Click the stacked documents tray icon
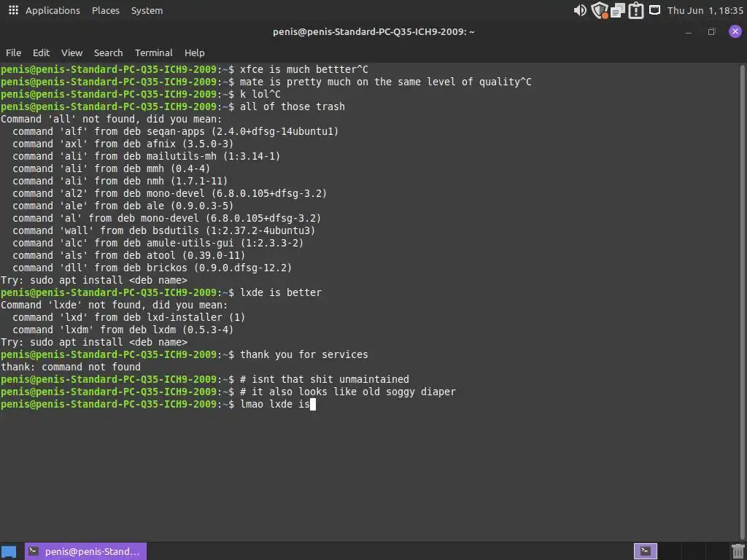747x560 pixels. pos(618,10)
